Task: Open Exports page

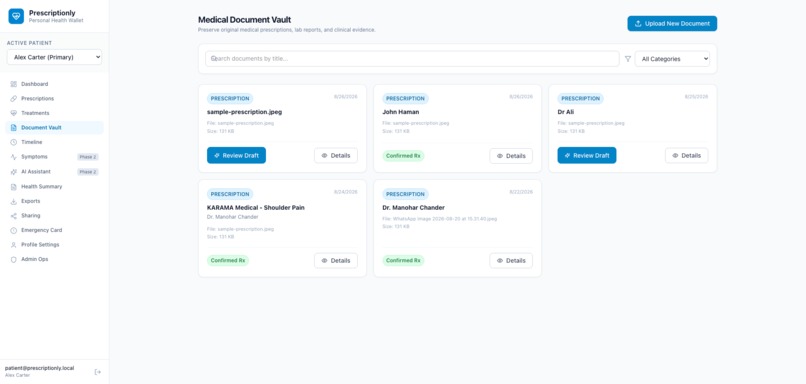Action: pos(54,201)
